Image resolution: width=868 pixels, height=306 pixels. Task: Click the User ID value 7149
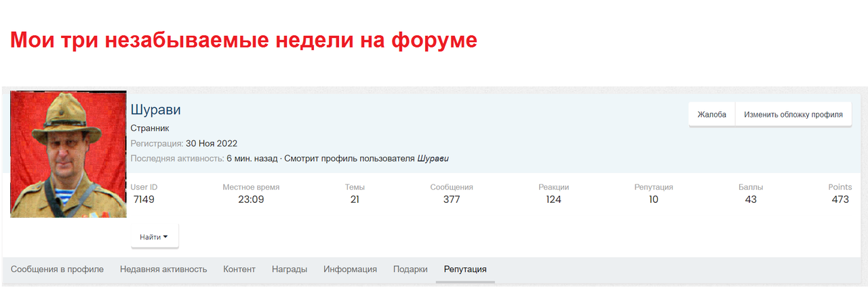(x=144, y=199)
